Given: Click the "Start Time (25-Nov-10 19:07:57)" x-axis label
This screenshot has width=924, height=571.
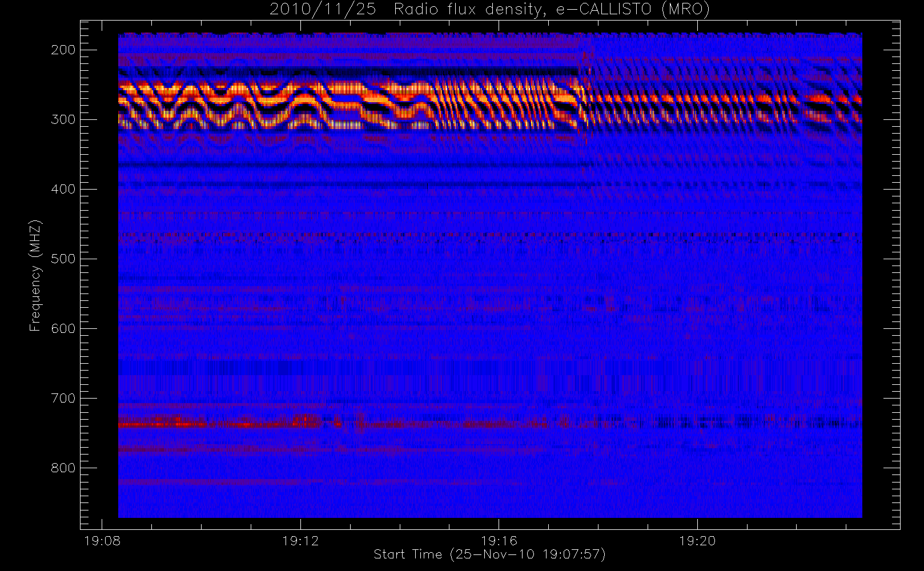Looking at the screenshot, I should (489, 554).
